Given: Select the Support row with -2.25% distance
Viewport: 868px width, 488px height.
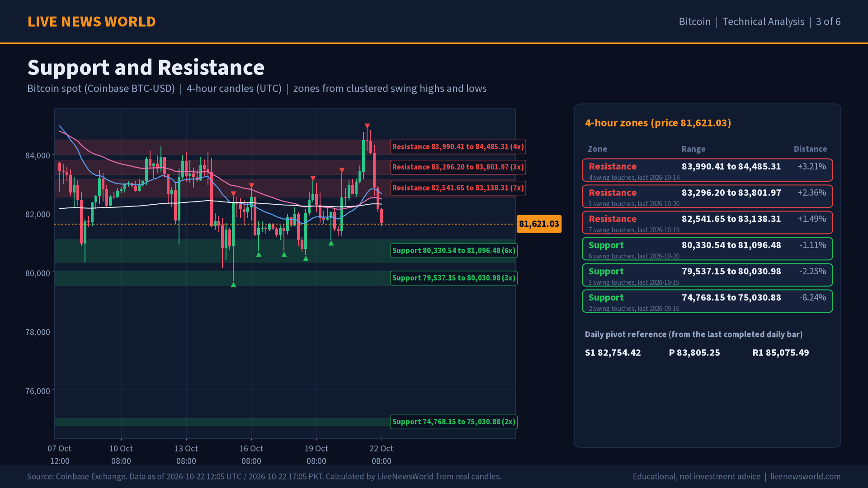Looking at the screenshot, I should click(707, 275).
